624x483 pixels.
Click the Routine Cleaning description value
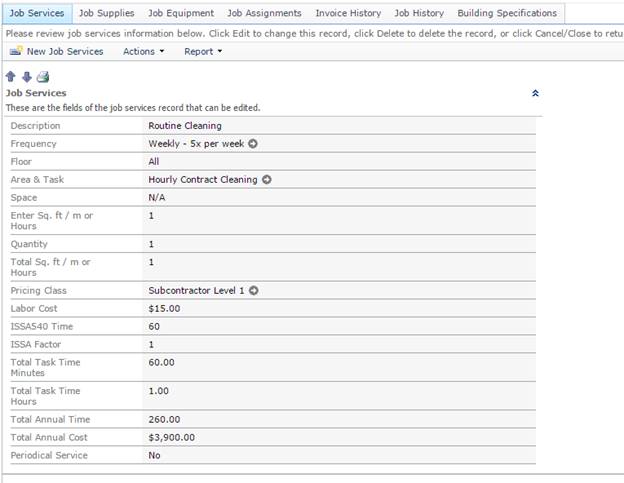pos(185,126)
